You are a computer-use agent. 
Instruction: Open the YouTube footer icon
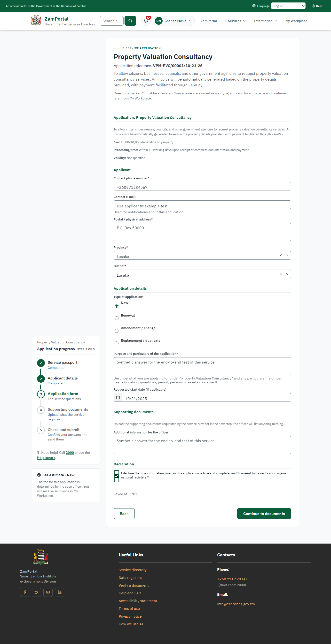(48, 592)
